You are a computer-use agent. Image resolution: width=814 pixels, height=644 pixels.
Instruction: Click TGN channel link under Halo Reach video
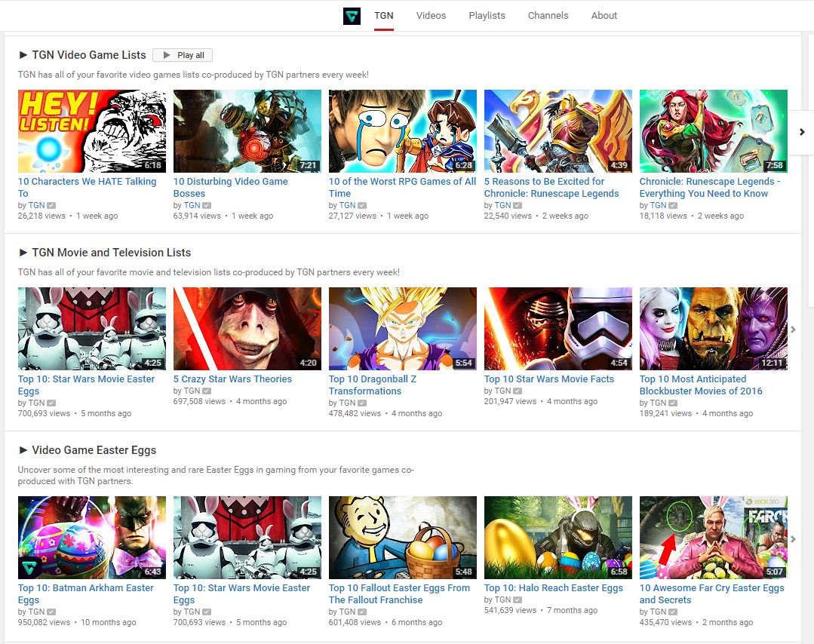point(502,600)
